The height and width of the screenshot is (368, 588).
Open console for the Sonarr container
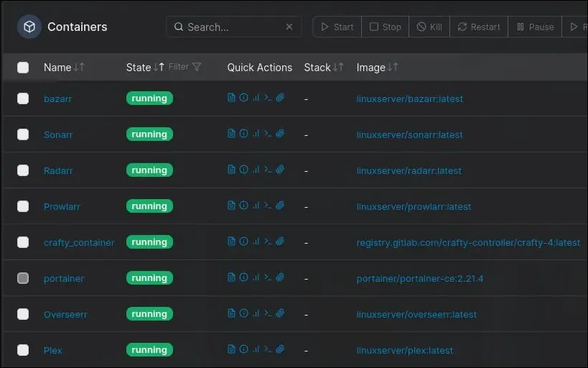coord(268,134)
